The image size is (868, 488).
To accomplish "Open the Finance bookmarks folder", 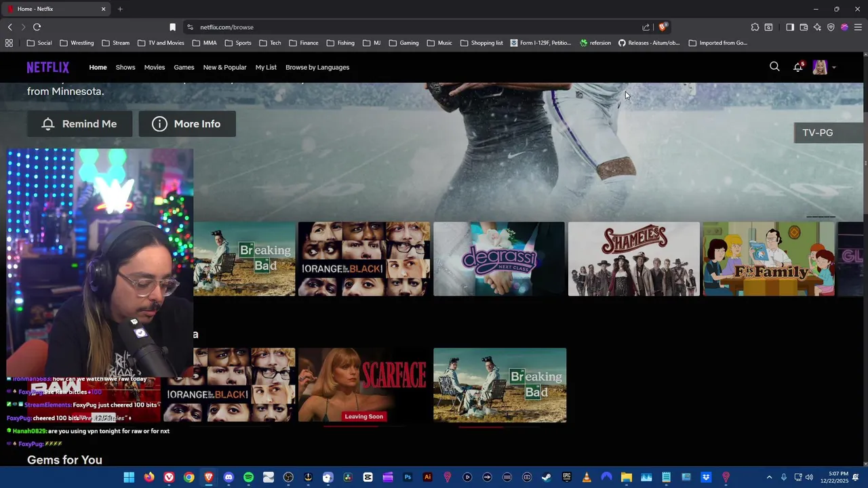I will tap(303, 43).
